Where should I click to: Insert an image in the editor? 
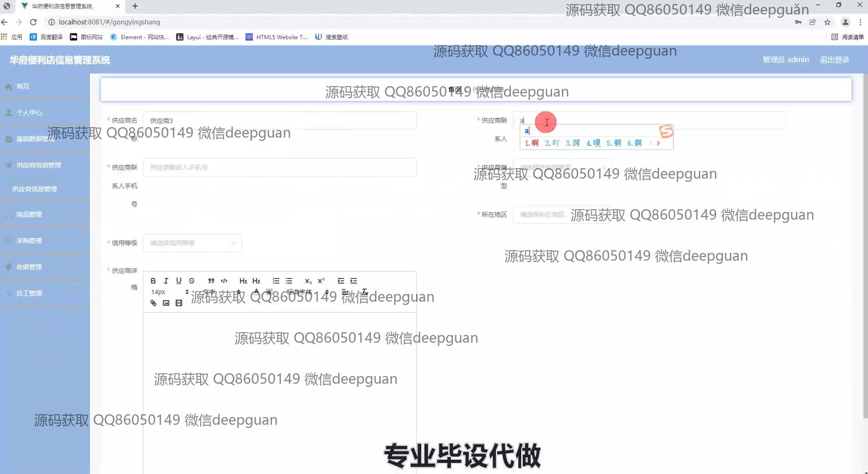[x=166, y=303]
